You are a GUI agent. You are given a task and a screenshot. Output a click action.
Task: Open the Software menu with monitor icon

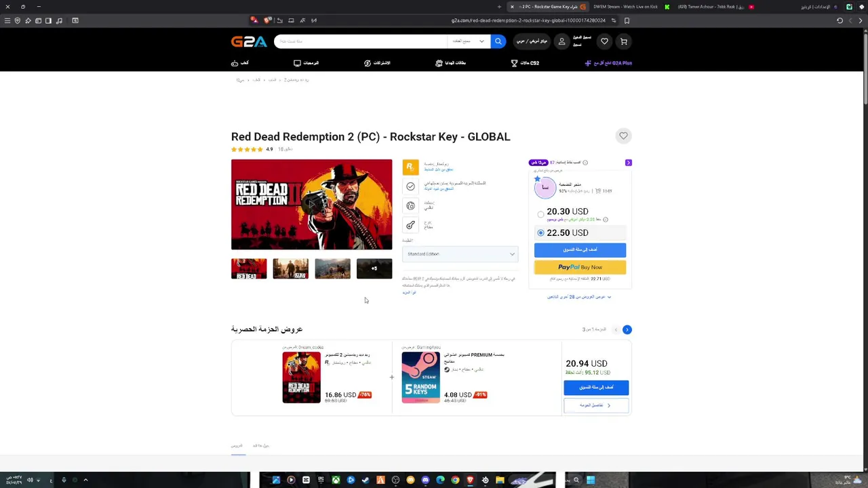pos(307,63)
